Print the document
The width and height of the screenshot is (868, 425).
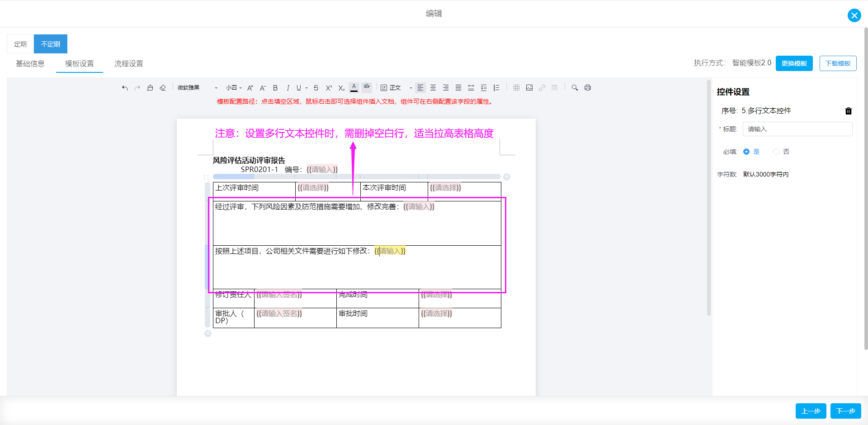(588, 88)
